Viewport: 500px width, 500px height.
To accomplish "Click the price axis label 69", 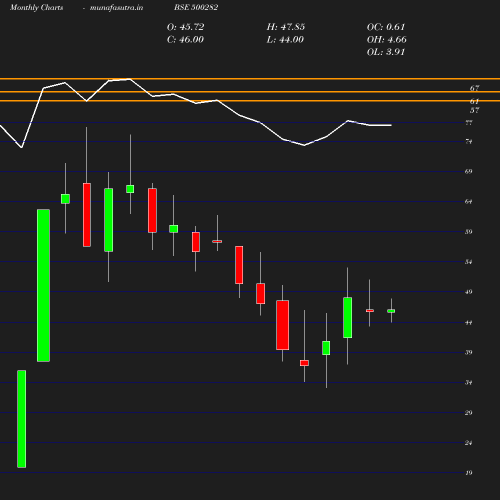I will (469, 171).
